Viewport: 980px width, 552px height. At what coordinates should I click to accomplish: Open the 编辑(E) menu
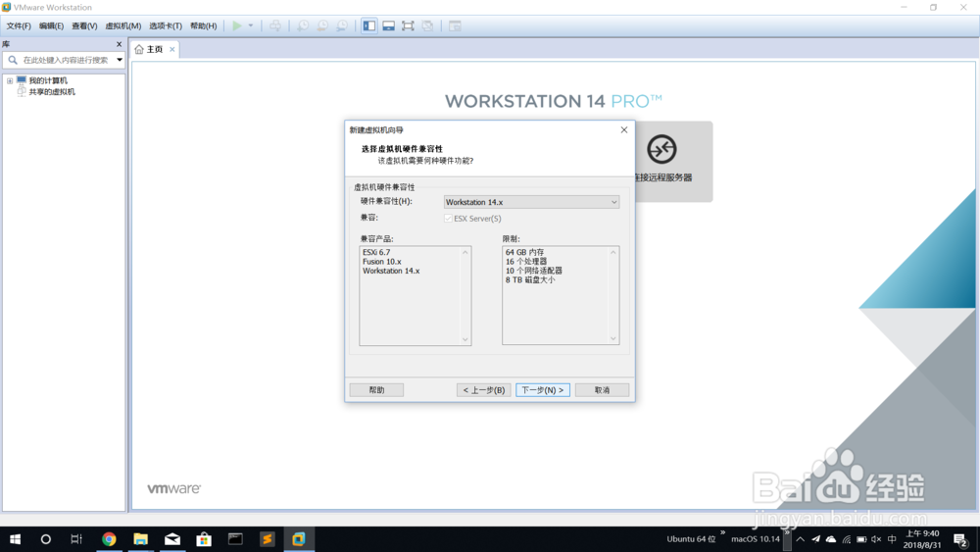(51, 25)
